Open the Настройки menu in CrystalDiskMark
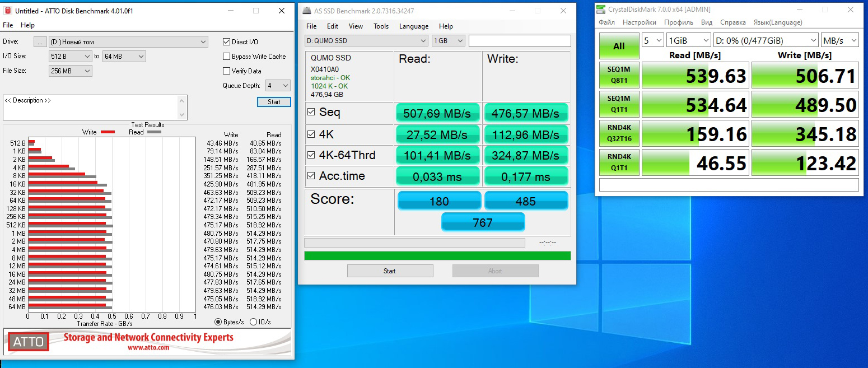The height and width of the screenshot is (368, 868). pos(640,22)
